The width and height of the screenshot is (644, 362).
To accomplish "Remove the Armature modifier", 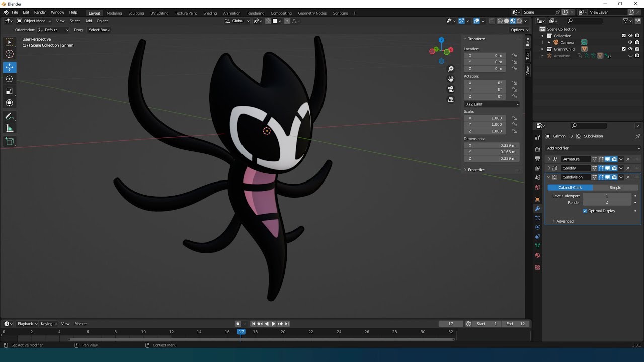I will coord(628,159).
